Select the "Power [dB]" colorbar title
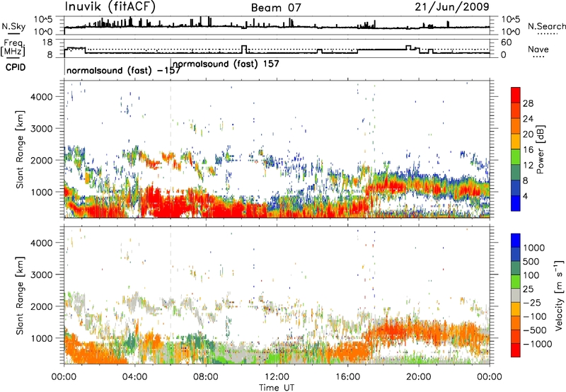The height and width of the screenshot is (392, 566). [540, 149]
